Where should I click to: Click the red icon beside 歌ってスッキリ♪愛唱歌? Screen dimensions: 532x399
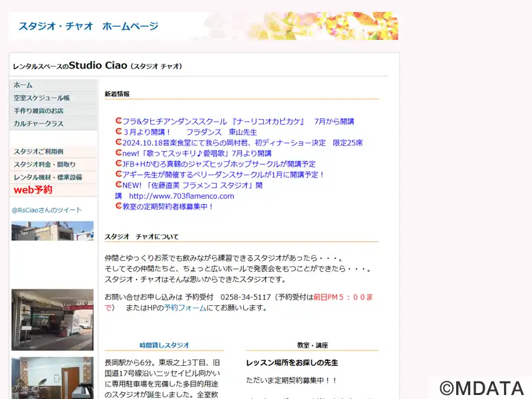(118, 153)
